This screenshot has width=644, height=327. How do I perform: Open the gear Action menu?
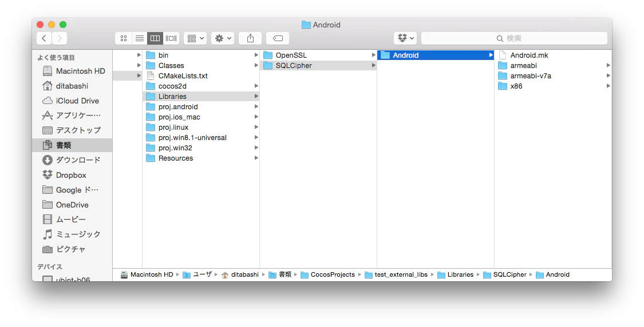click(x=223, y=38)
